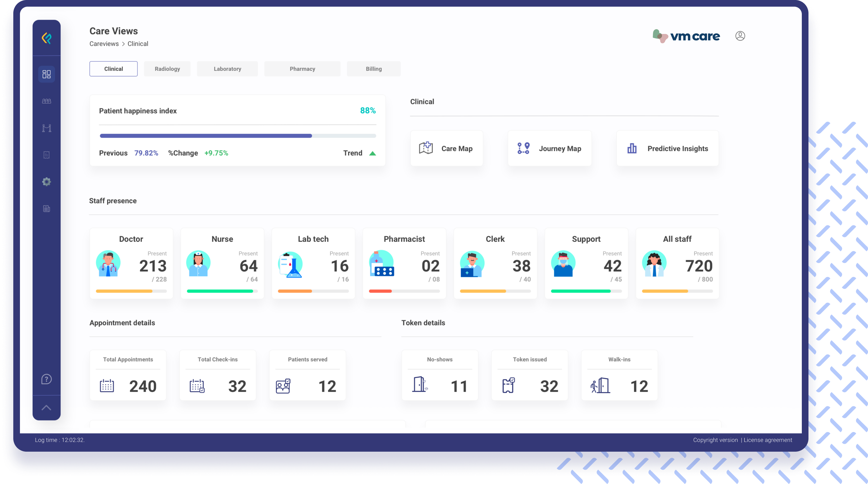The height and width of the screenshot is (484, 868).
Task: Click the document report sidebar icon
Action: [47, 209]
